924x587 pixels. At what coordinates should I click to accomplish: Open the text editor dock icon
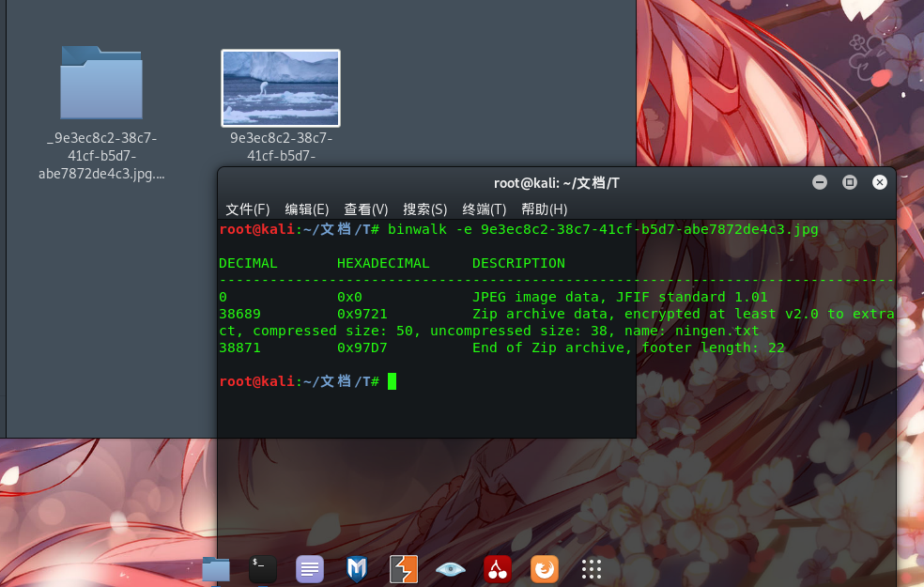tap(309, 569)
